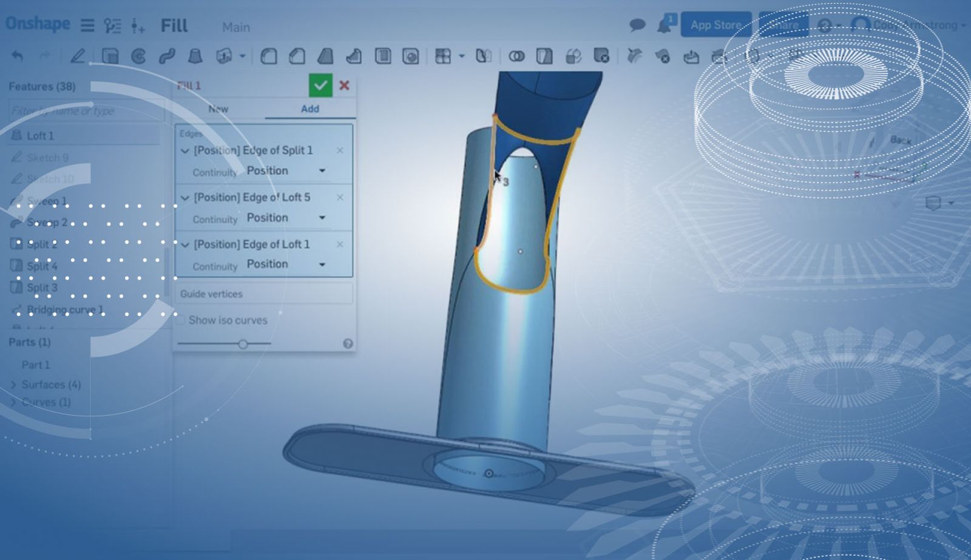The width and height of the screenshot is (971, 560).
Task: Open the comments speech bubble icon
Action: pos(637,25)
